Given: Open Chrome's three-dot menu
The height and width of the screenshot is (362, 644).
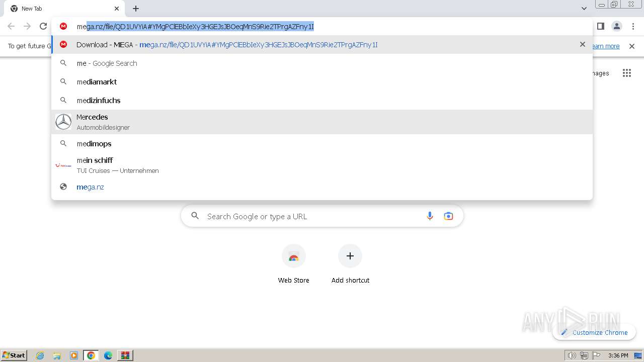Looking at the screenshot, I should [x=633, y=26].
